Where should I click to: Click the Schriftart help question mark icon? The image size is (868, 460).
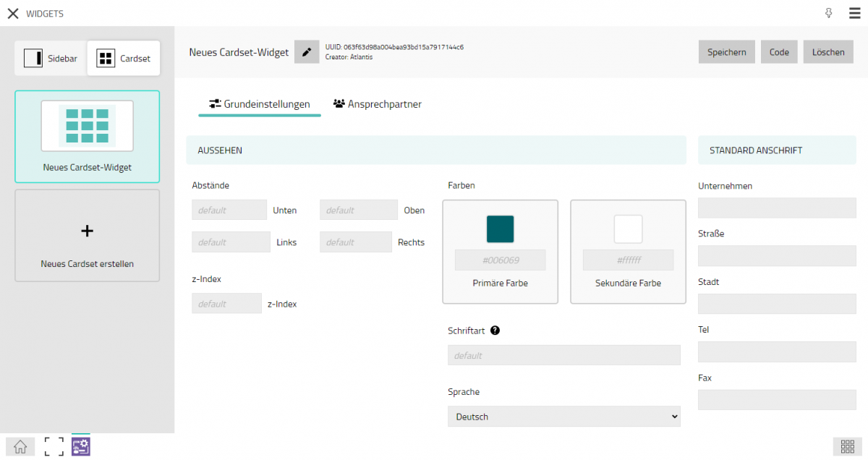pos(495,331)
